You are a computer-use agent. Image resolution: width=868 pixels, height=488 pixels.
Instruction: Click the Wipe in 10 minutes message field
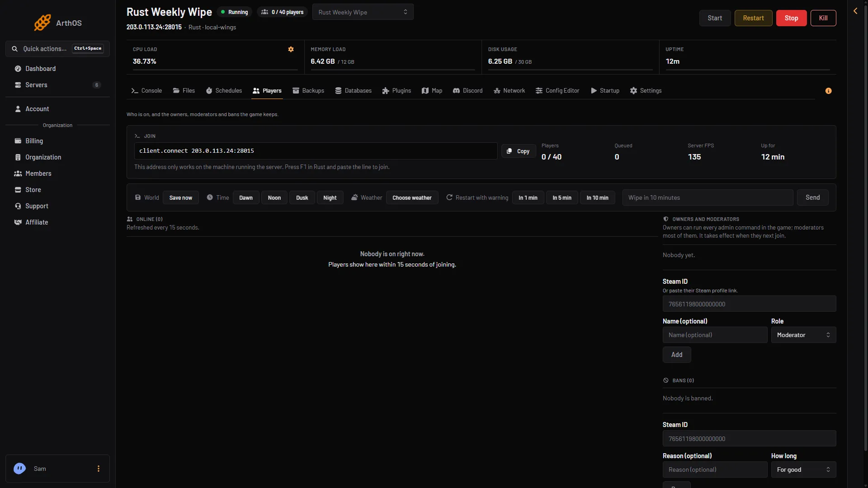click(x=708, y=197)
